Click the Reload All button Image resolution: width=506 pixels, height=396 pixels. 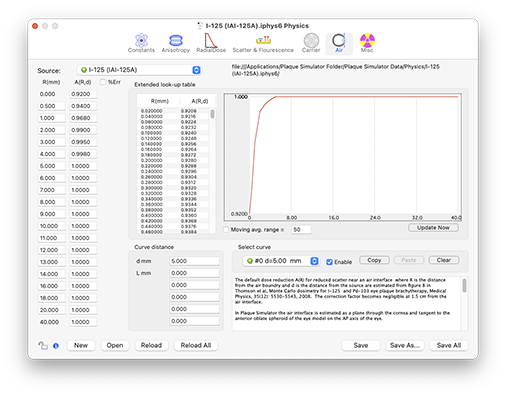[x=196, y=345]
